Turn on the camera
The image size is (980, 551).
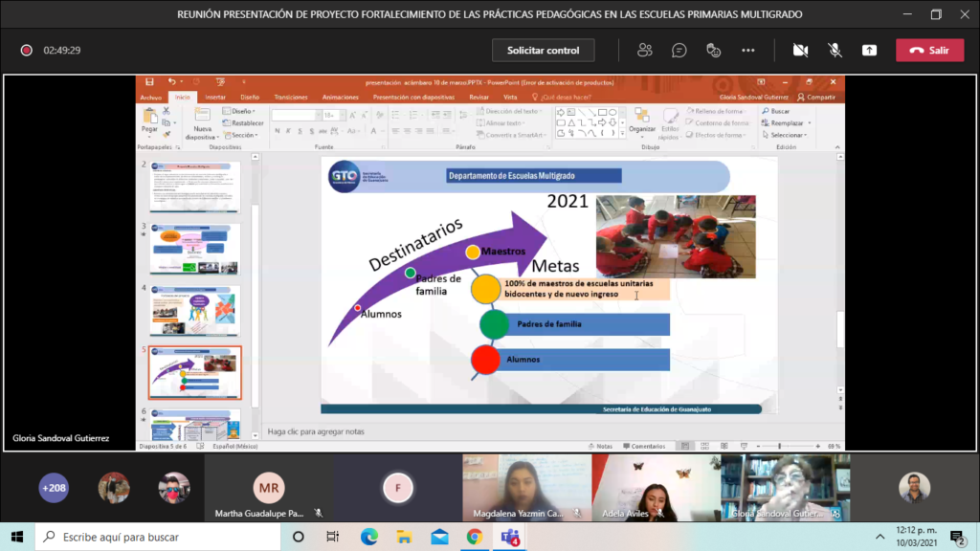pyautogui.click(x=800, y=50)
